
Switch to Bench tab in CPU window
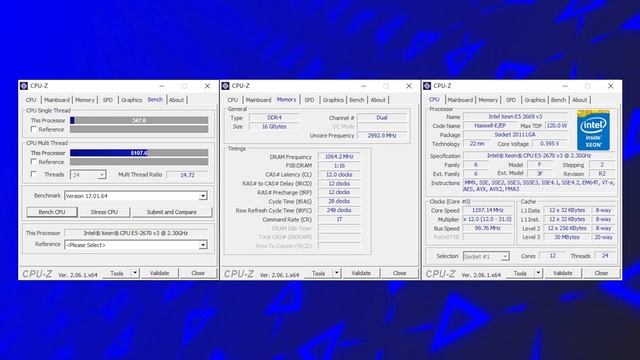(558, 100)
